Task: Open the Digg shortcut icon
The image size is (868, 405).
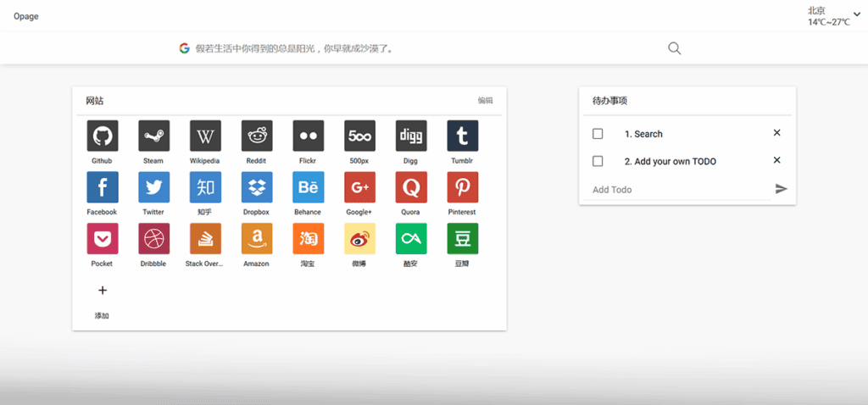Action: [x=411, y=136]
